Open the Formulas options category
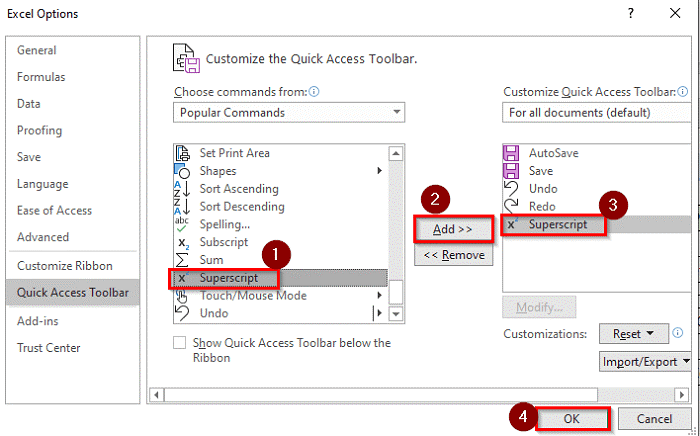700x436 pixels. coord(41,77)
